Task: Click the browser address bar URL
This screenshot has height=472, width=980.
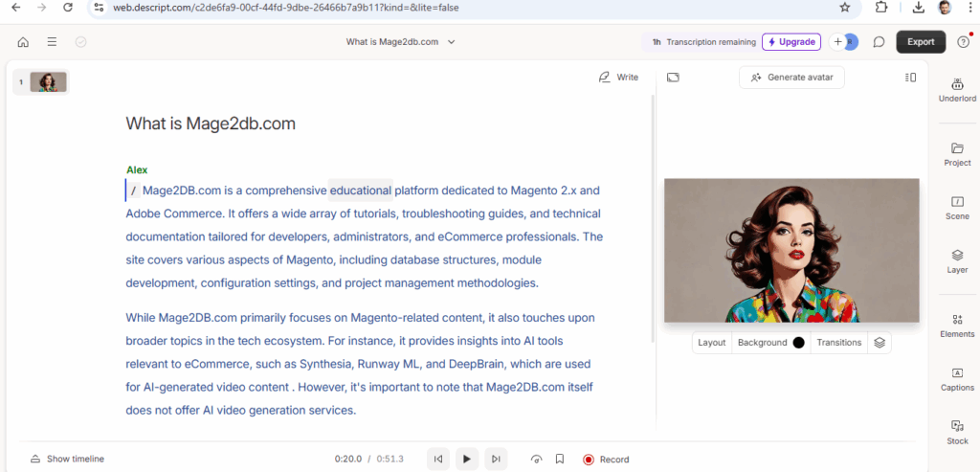Action: pyautogui.click(x=288, y=8)
